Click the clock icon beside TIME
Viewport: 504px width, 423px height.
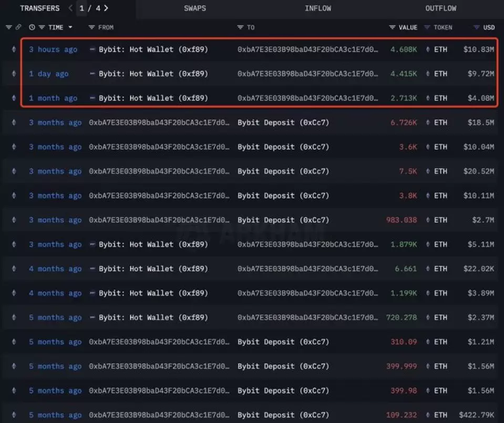(32, 27)
